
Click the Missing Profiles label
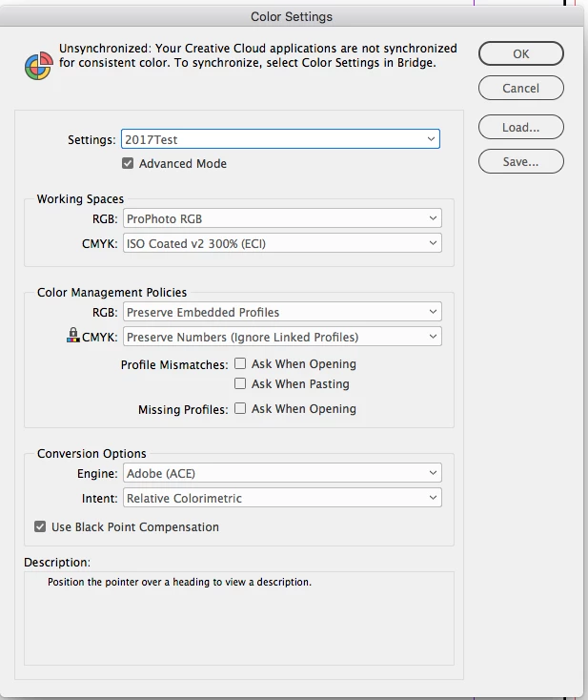pos(183,409)
